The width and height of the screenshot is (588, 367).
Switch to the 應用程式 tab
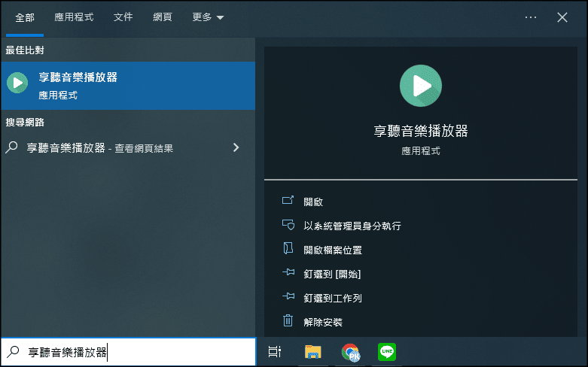click(74, 17)
